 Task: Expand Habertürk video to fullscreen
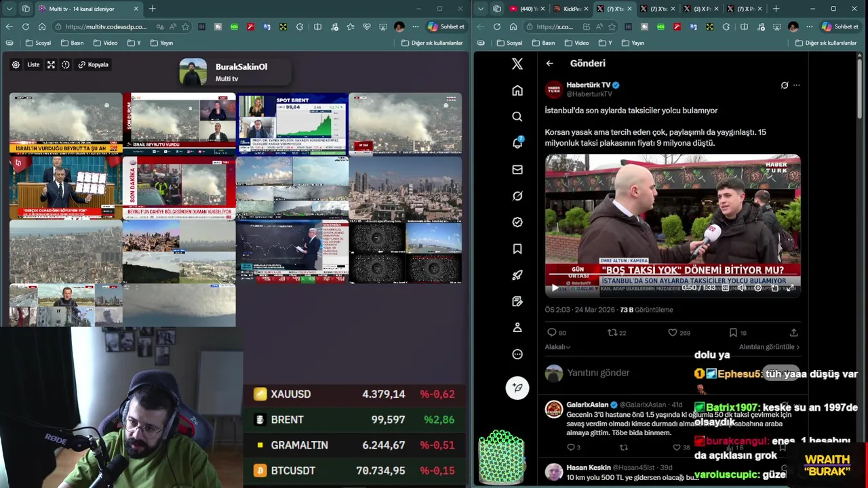tap(791, 288)
